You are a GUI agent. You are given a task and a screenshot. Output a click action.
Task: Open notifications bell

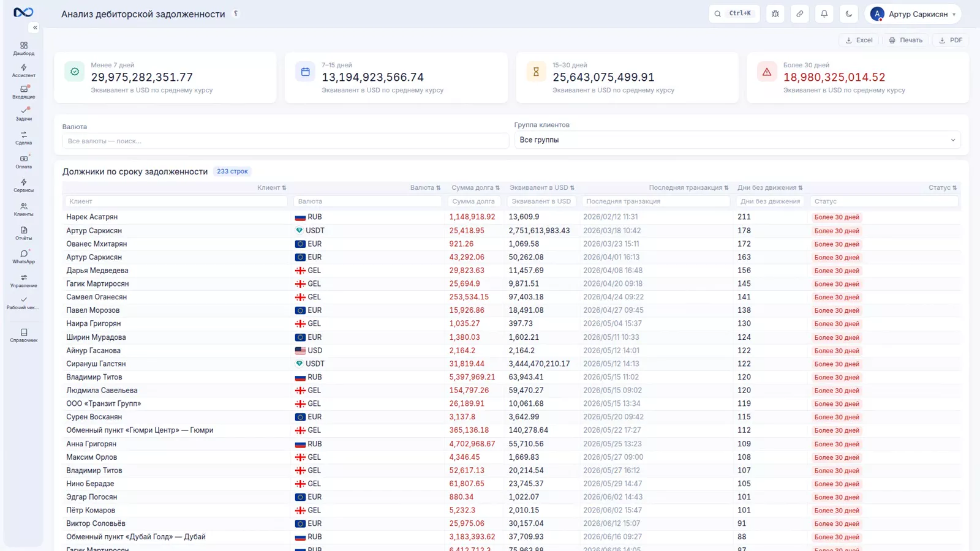(824, 13)
